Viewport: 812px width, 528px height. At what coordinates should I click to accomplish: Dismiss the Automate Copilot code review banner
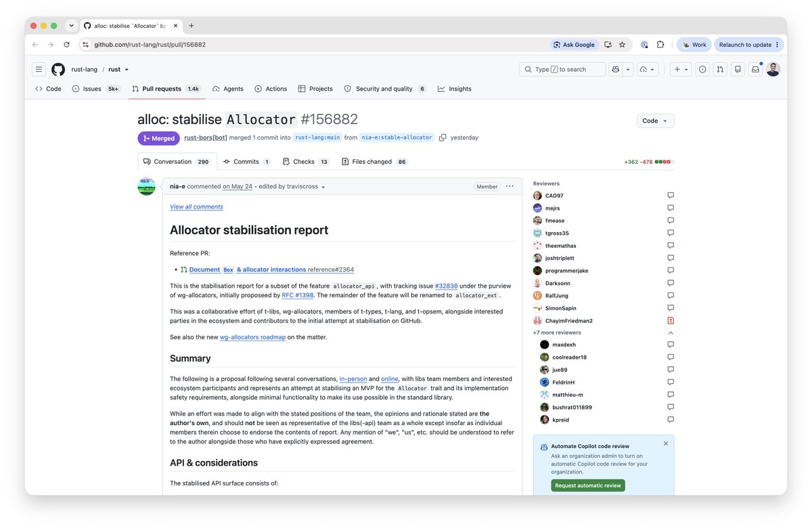(666, 443)
